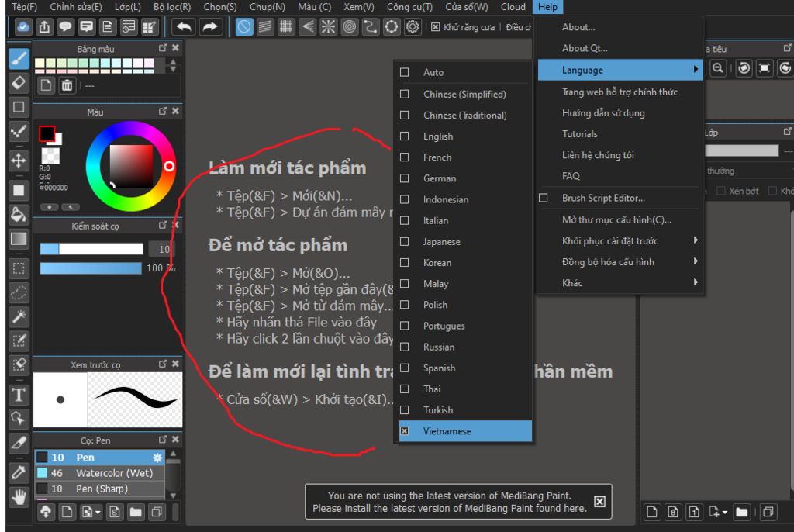The image size is (794, 532).
Task: Check the Korean language option
Action: [404, 262]
